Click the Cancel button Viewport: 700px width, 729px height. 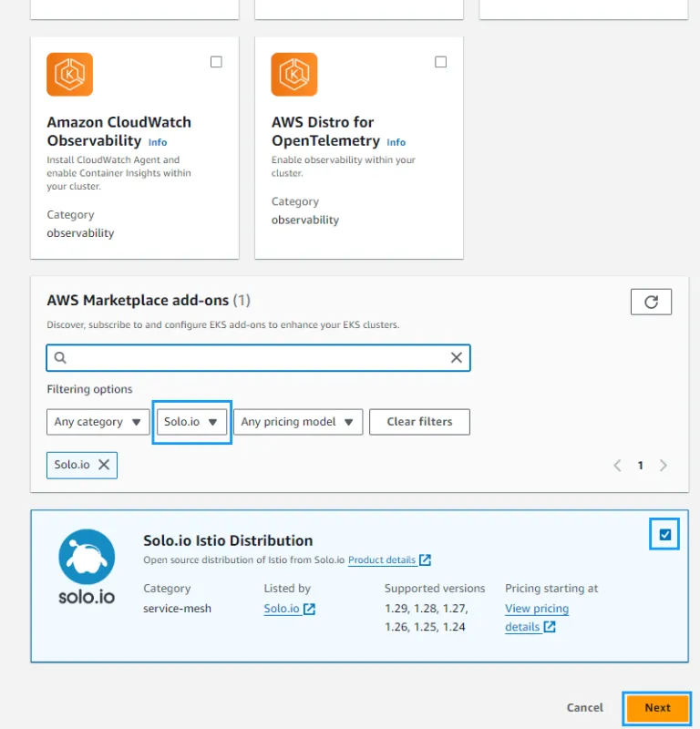pos(584,708)
